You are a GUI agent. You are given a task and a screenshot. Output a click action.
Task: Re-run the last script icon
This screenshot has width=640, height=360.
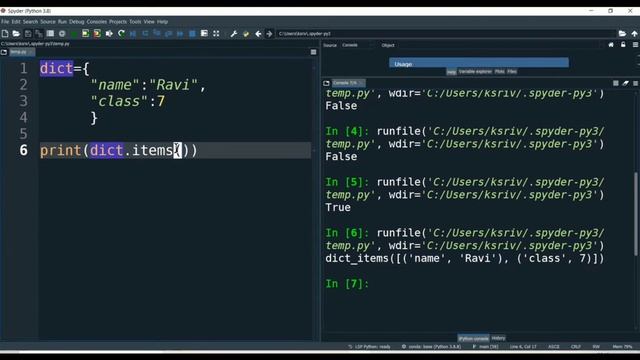pyautogui.click(x=121, y=33)
